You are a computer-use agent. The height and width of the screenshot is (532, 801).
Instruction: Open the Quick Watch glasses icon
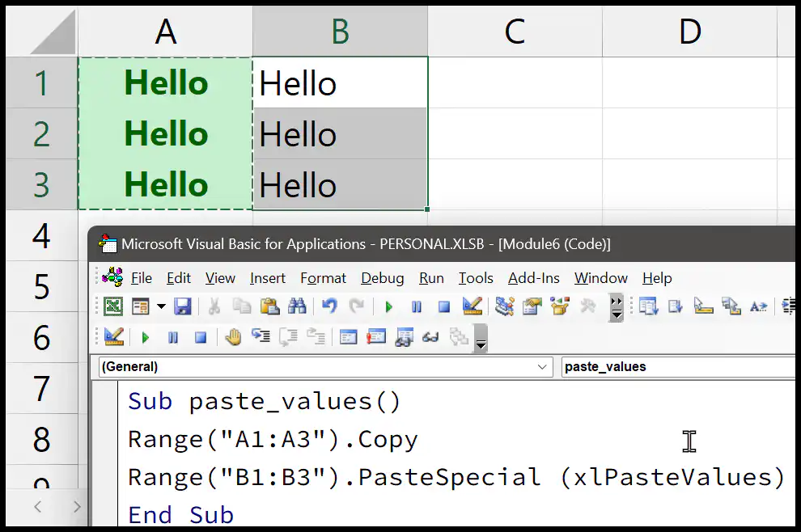pyautogui.click(x=430, y=337)
